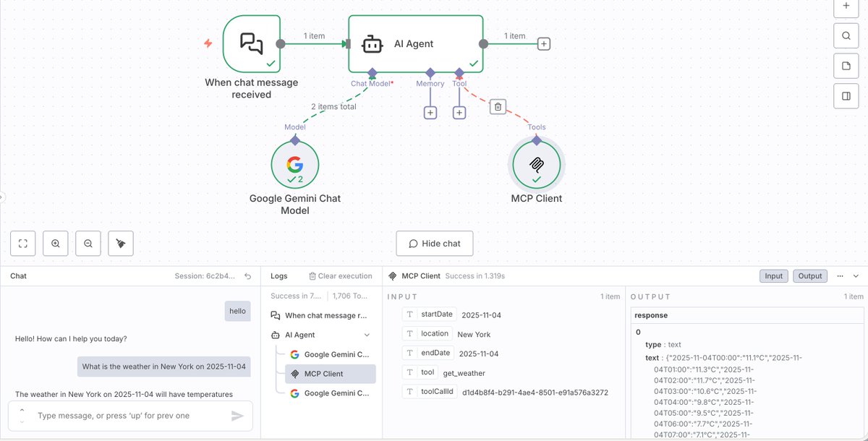Click the toolCallId UUID value

pyautogui.click(x=535, y=393)
